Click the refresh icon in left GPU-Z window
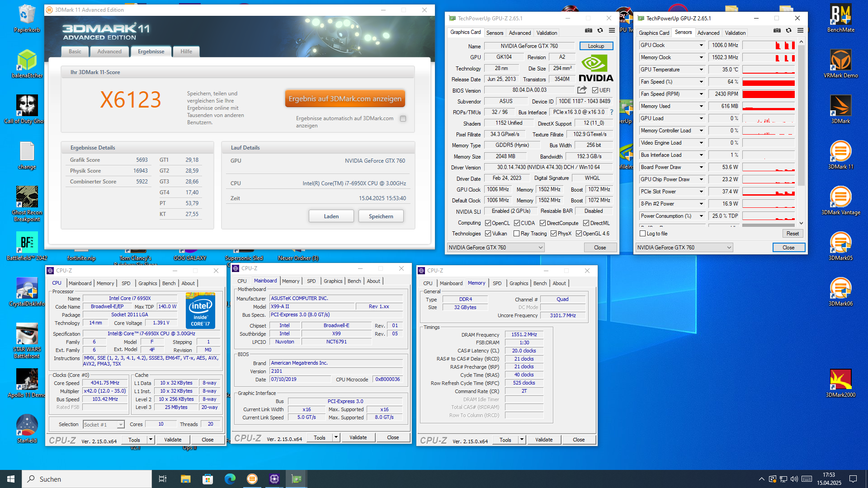Screen dimensions: 868x488 pos(600,31)
